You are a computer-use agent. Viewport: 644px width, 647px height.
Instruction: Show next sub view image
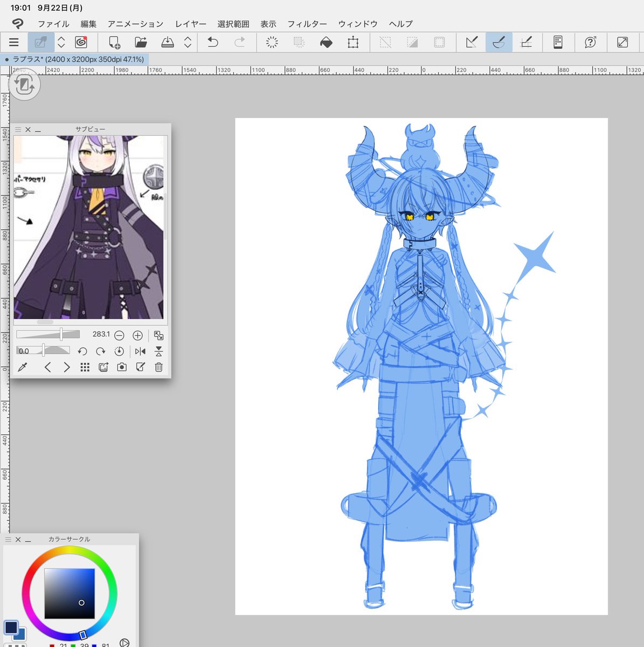(x=66, y=367)
